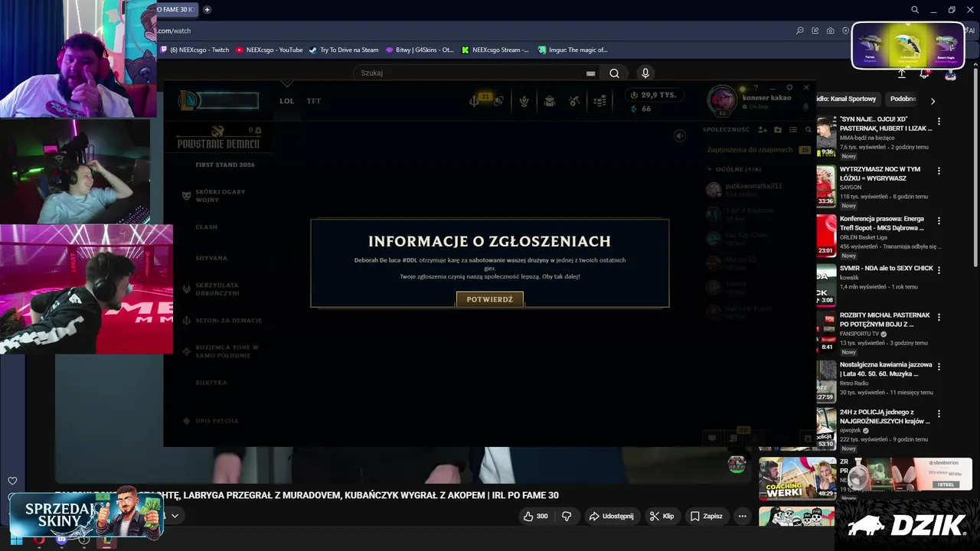Confirm the report dialog with POTWIERDŹ
The height and width of the screenshot is (551, 980).
[490, 299]
